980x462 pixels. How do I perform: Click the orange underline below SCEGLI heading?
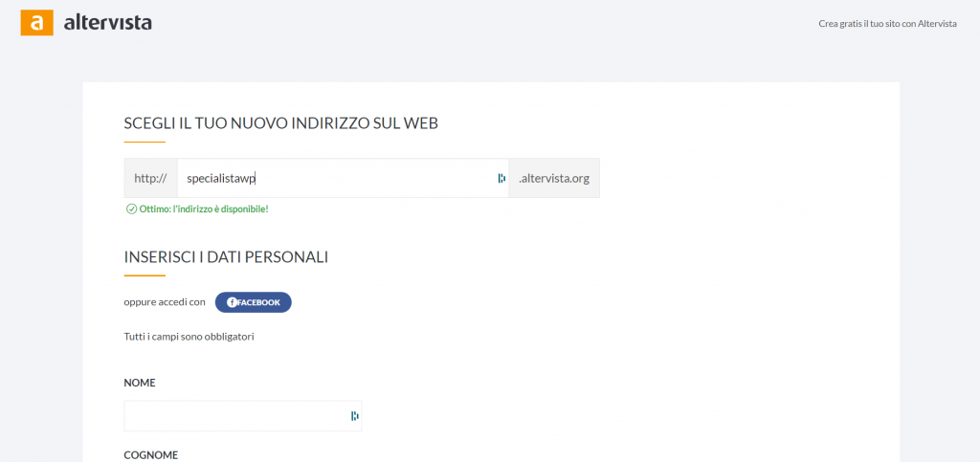coord(145,142)
